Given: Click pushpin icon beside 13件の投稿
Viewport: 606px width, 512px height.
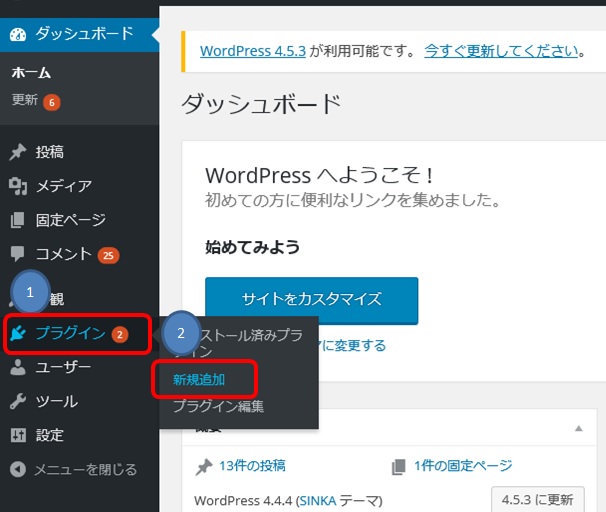Looking at the screenshot, I should 204,466.
